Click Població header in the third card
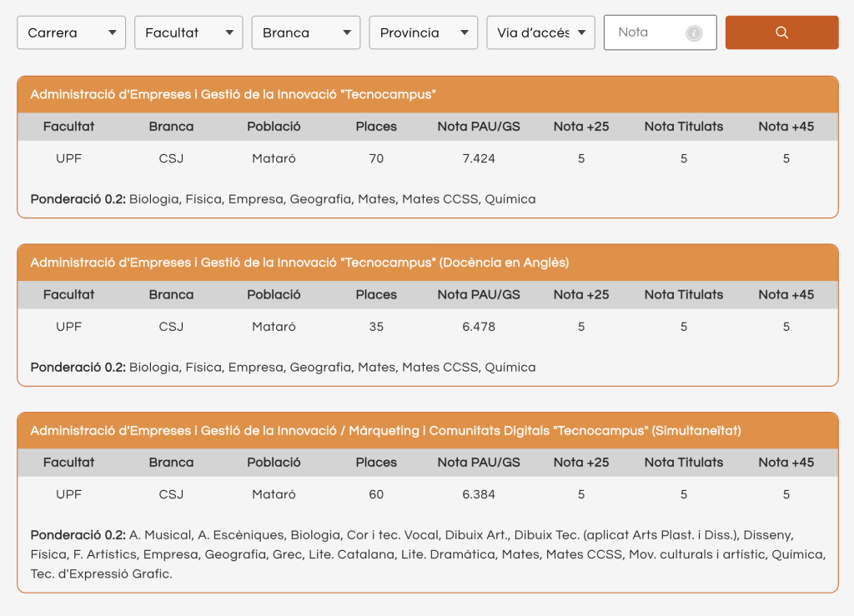 coord(274,463)
